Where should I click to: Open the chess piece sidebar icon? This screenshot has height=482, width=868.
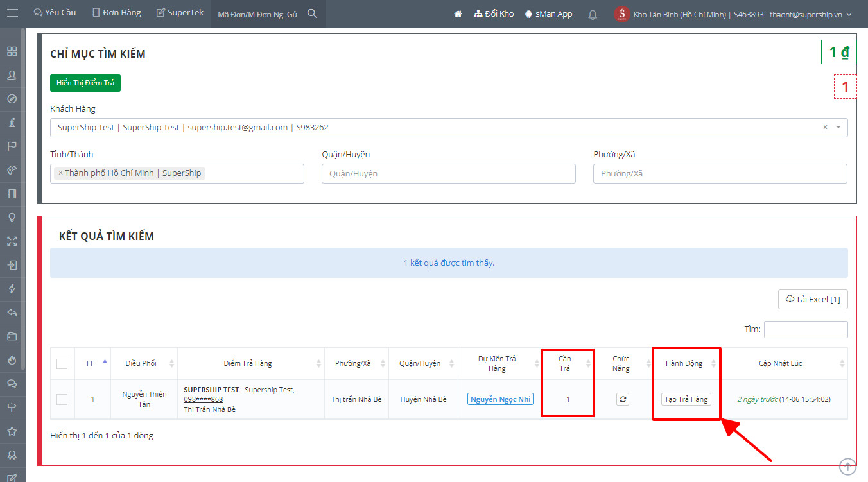coord(12,123)
